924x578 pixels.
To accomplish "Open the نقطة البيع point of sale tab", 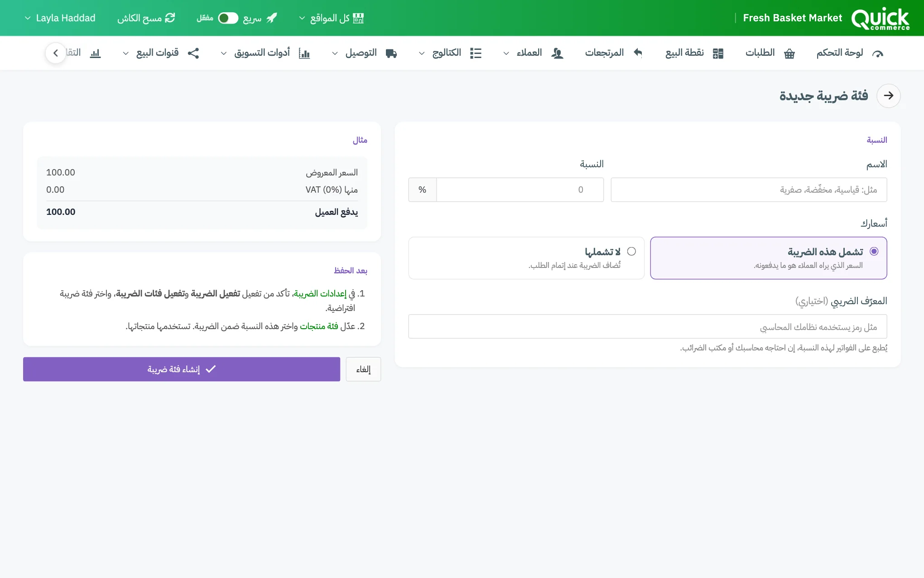I will 694,53.
